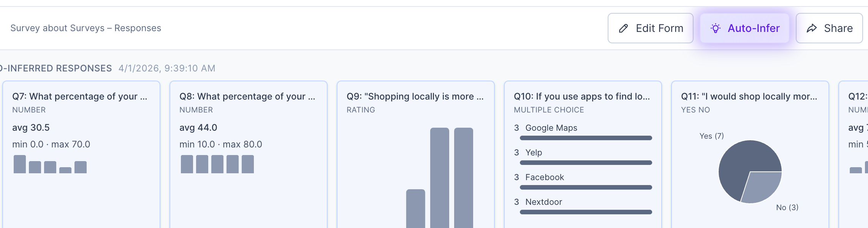
Task: Click the Nextdoor response bar
Action: pos(586,212)
